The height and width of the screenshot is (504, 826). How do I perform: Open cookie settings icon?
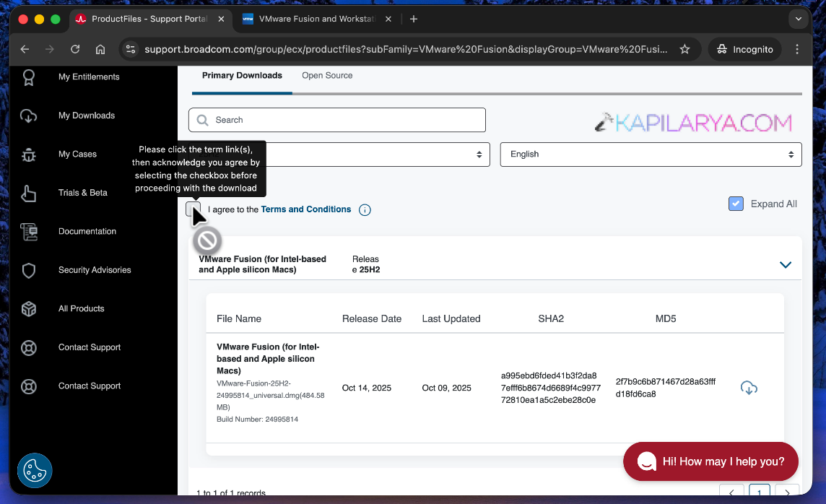[x=35, y=471]
